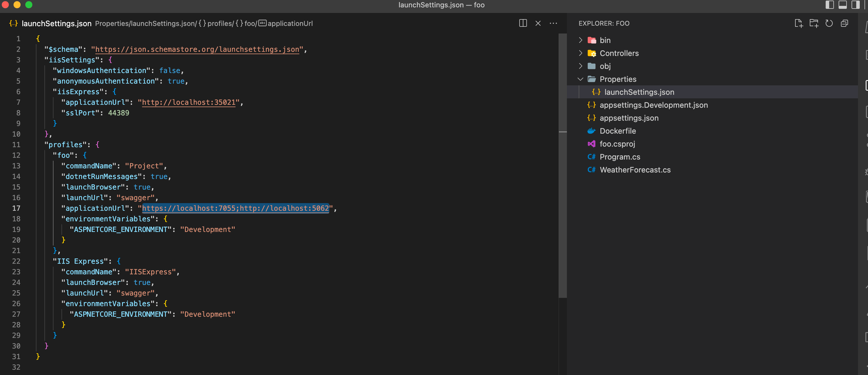
Task: Open the http://localhost:35021 URL link
Action: [188, 102]
